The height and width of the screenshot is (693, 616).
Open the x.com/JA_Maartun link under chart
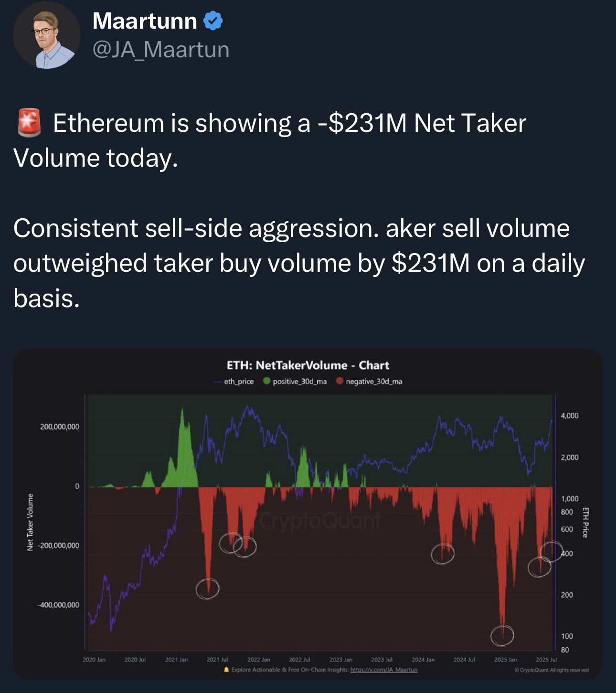384,670
